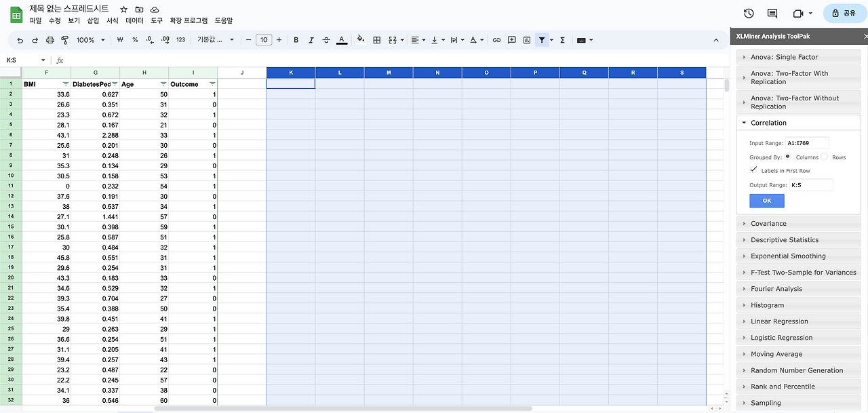Open the borders tool icon
Image resolution: width=868 pixels, height=413 pixels.
[377, 40]
